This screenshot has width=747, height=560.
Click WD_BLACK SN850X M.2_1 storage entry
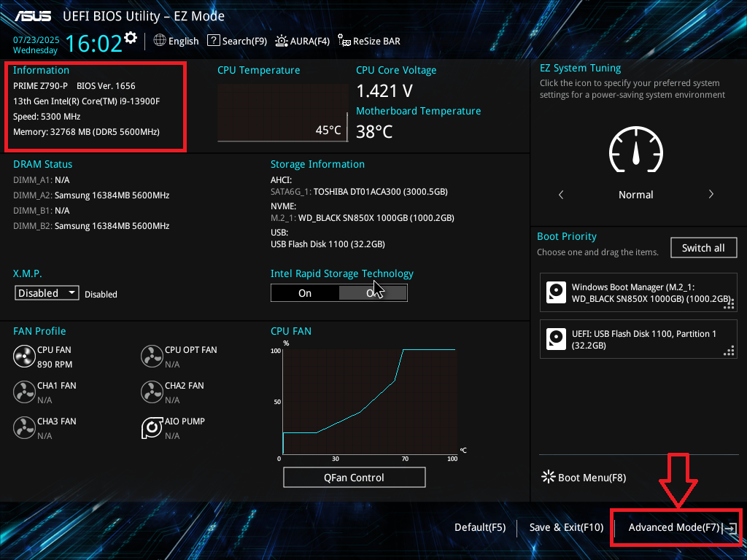coord(363,217)
